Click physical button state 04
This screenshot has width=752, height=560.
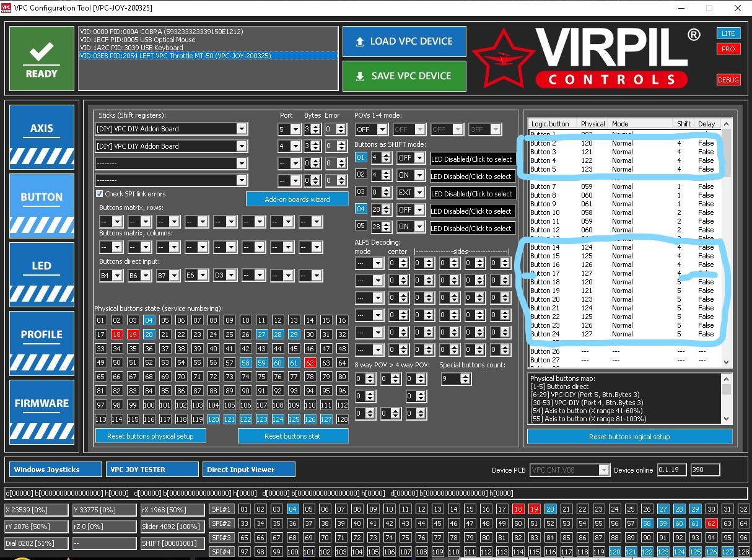click(149, 320)
